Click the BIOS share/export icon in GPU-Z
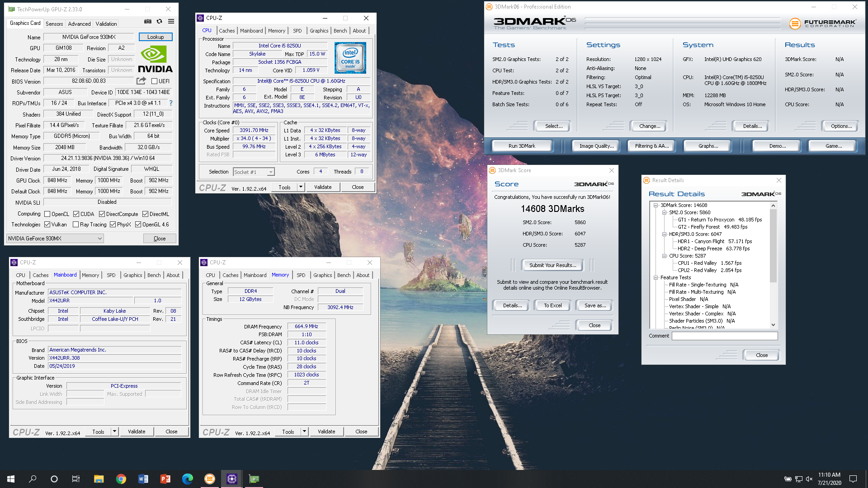The width and height of the screenshot is (868, 488). (142, 81)
